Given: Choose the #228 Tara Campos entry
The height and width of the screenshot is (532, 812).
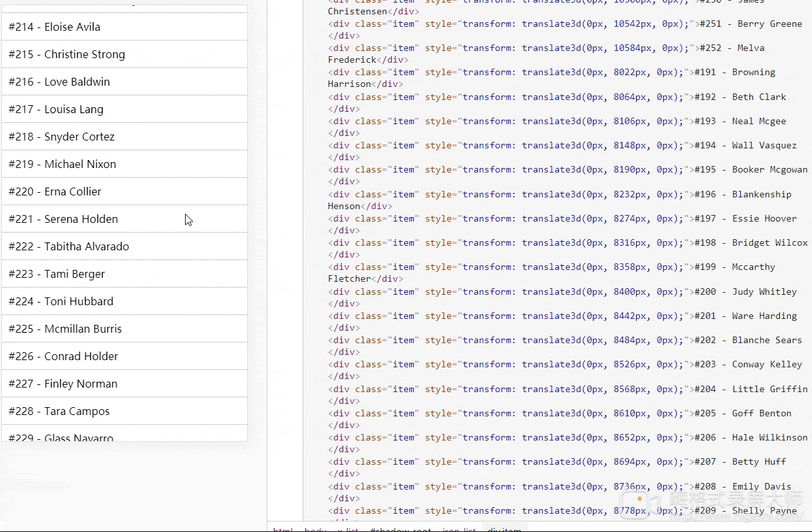Looking at the screenshot, I should pyautogui.click(x=124, y=411).
